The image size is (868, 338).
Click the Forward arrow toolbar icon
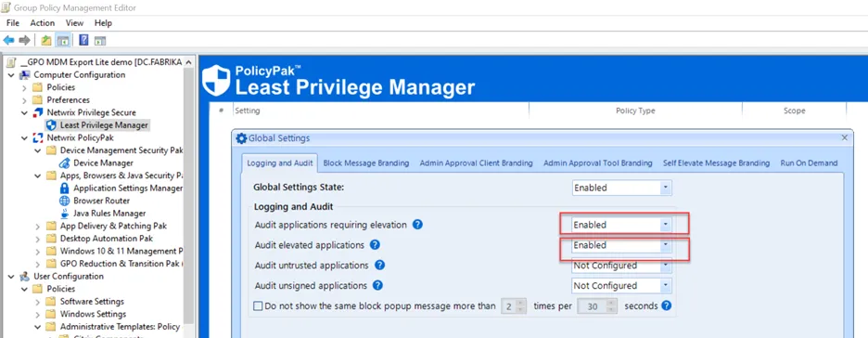click(x=24, y=41)
